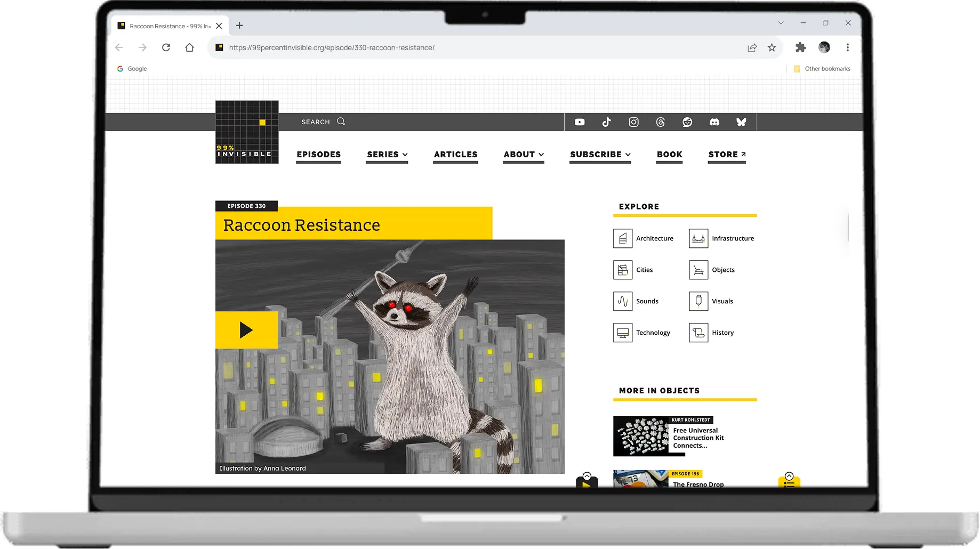The width and height of the screenshot is (980, 549).
Task: Open the browser profile avatar
Action: click(x=824, y=47)
